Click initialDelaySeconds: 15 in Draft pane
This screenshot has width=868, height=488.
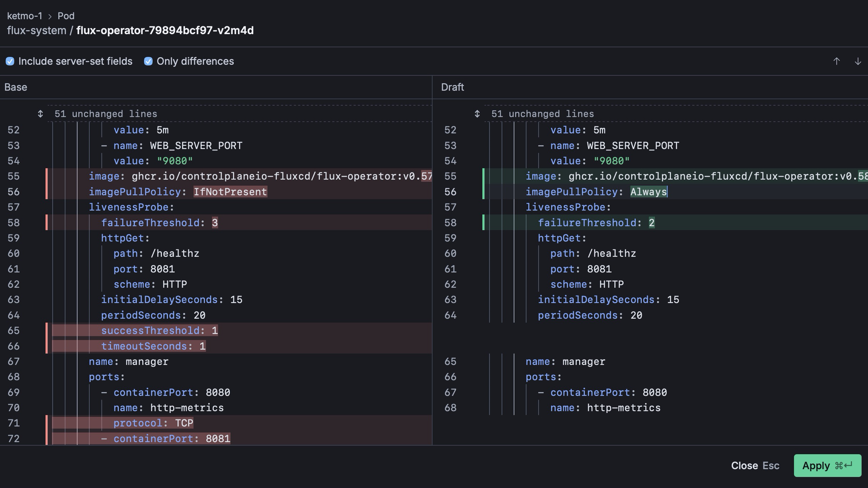coord(608,299)
